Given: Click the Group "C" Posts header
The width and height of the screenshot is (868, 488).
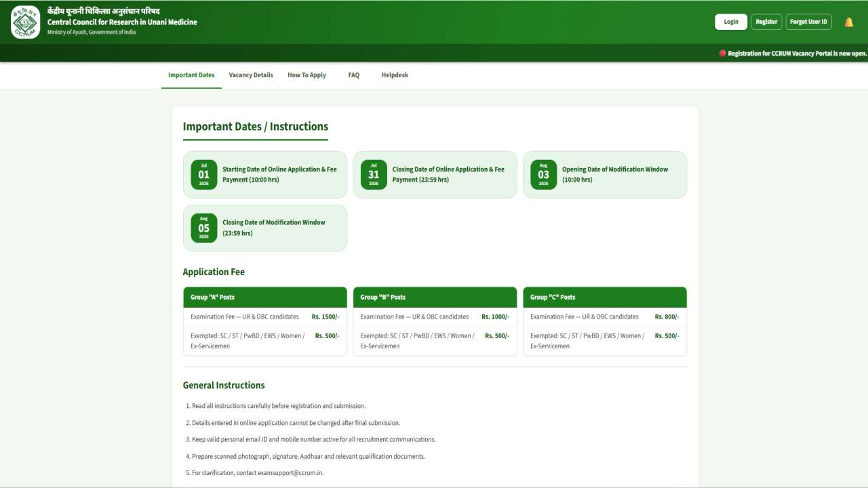Looking at the screenshot, I should 605,297.
